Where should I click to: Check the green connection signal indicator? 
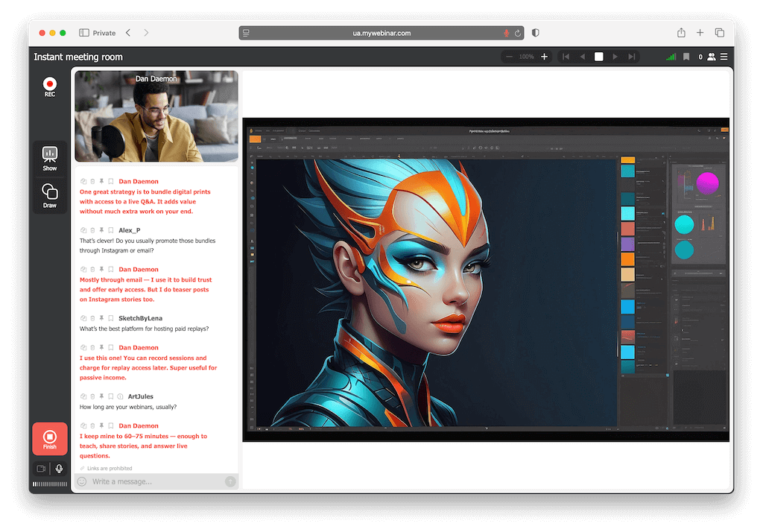coord(671,57)
